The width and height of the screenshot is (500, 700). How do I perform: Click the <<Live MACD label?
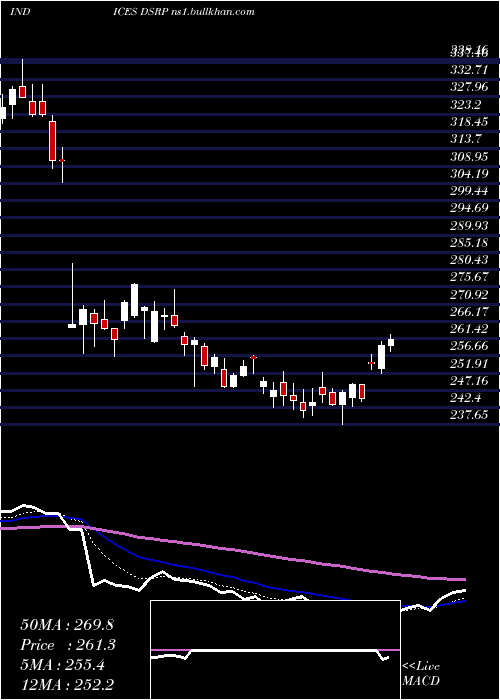pyautogui.click(x=421, y=674)
